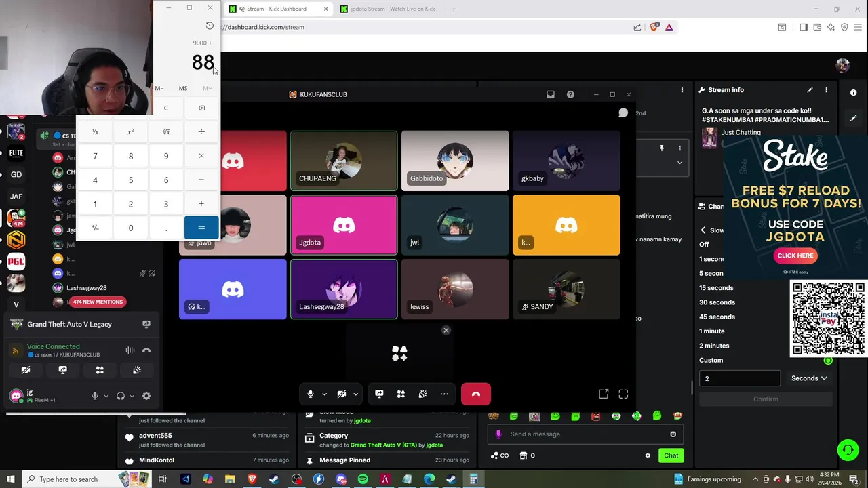Disconnect from call with red button
Screen dimensions: 868x488
[x=476, y=394]
